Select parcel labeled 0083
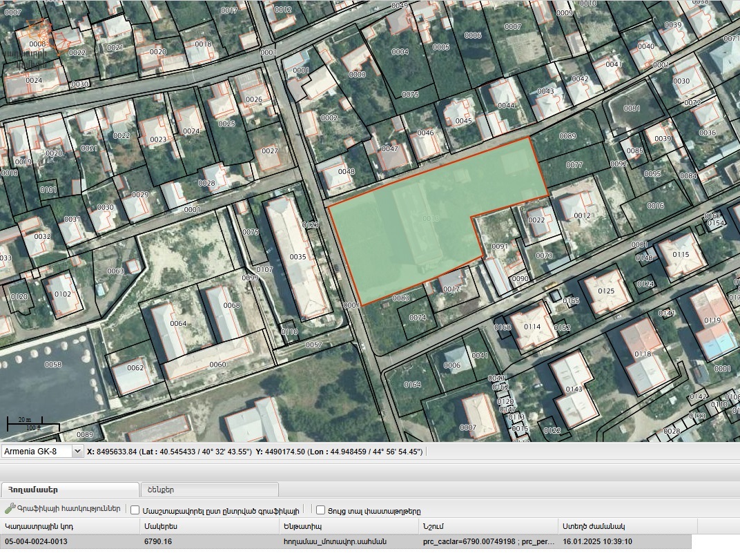This screenshot has height=560, width=740. click(x=400, y=298)
